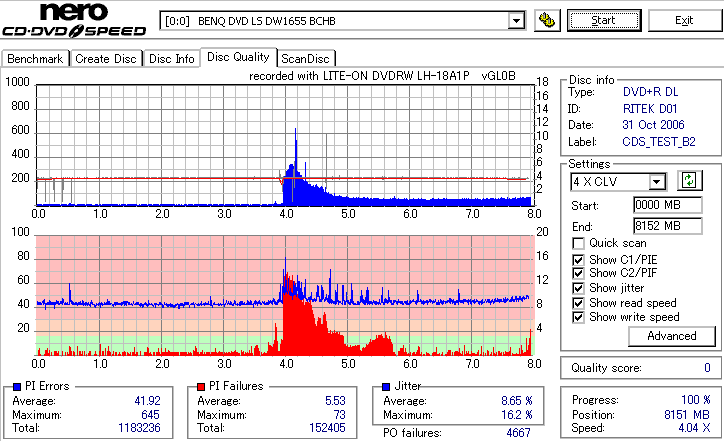The height and width of the screenshot is (441, 724).
Task: Enable the Quick scan checkbox
Action: pyautogui.click(x=578, y=243)
